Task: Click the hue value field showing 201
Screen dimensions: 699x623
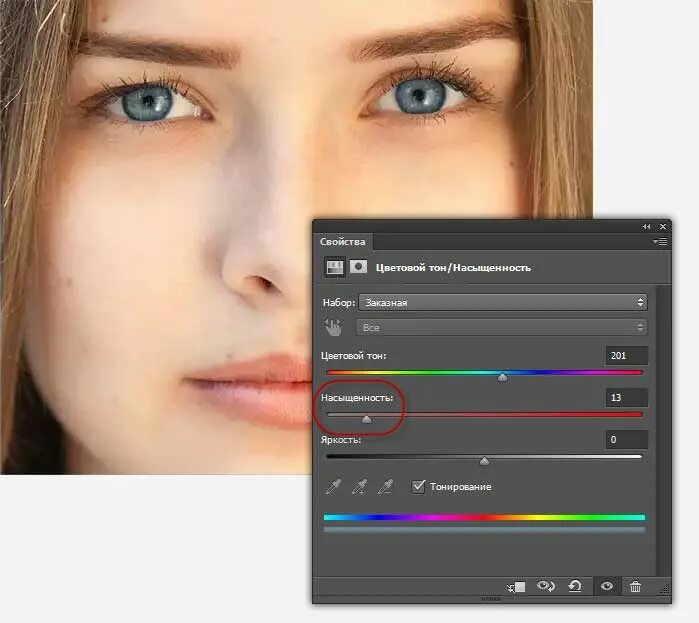Action: (626, 356)
